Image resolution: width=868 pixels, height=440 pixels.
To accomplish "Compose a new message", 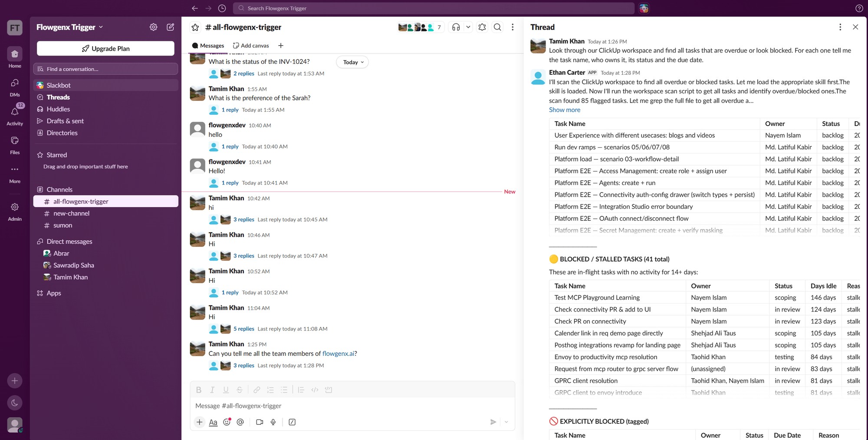I will [171, 27].
